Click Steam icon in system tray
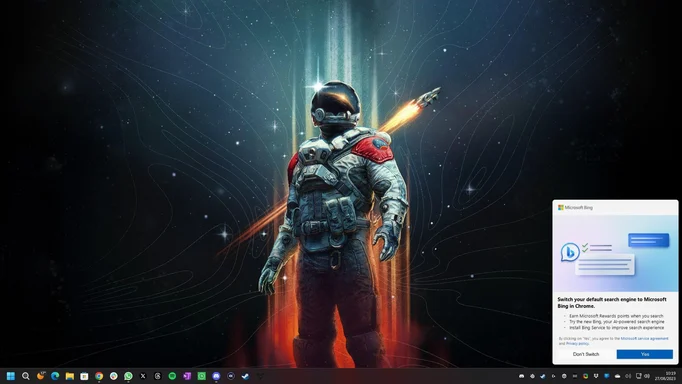This screenshot has width=682, height=384. [x=543, y=376]
